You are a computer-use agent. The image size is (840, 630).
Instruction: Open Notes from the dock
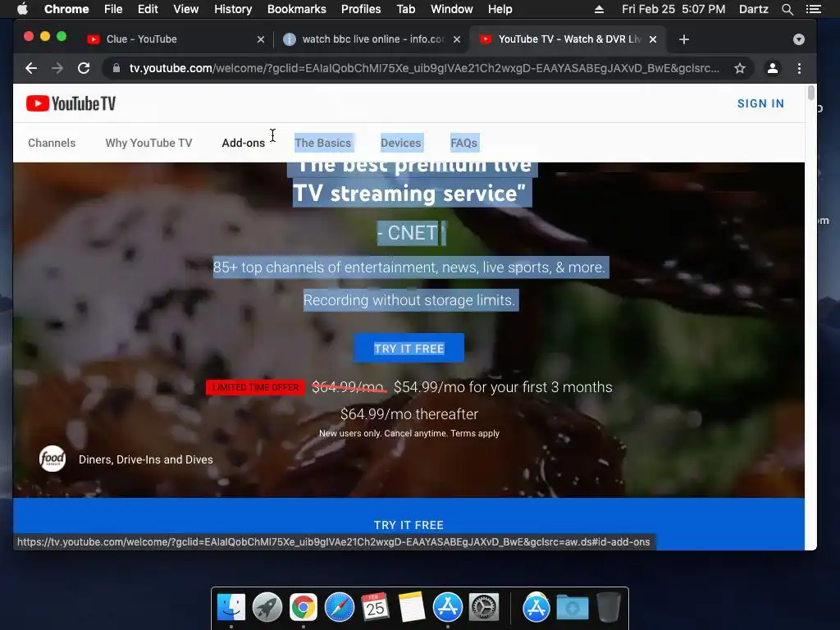coord(412,607)
